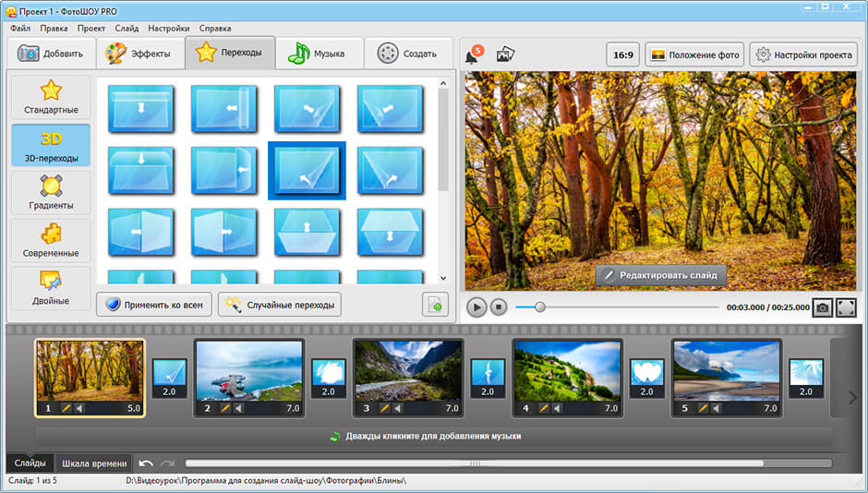
Task: Switch to the Слайды view tab
Action: [x=30, y=463]
